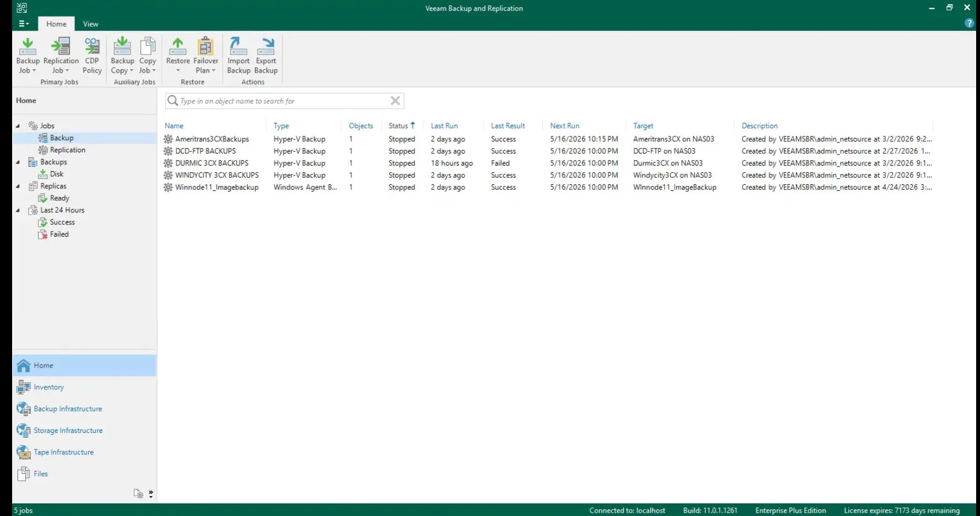Clear the search box with the X
The image size is (980, 516).
coord(395,101)
